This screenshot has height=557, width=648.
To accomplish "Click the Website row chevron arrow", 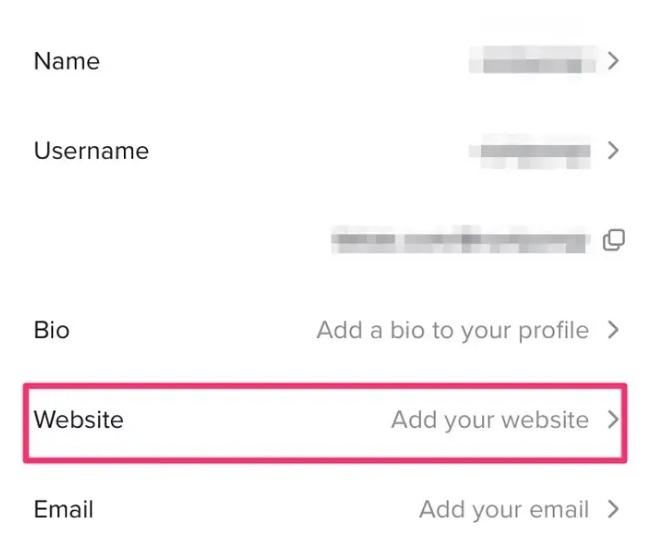I will coord(613,419).
